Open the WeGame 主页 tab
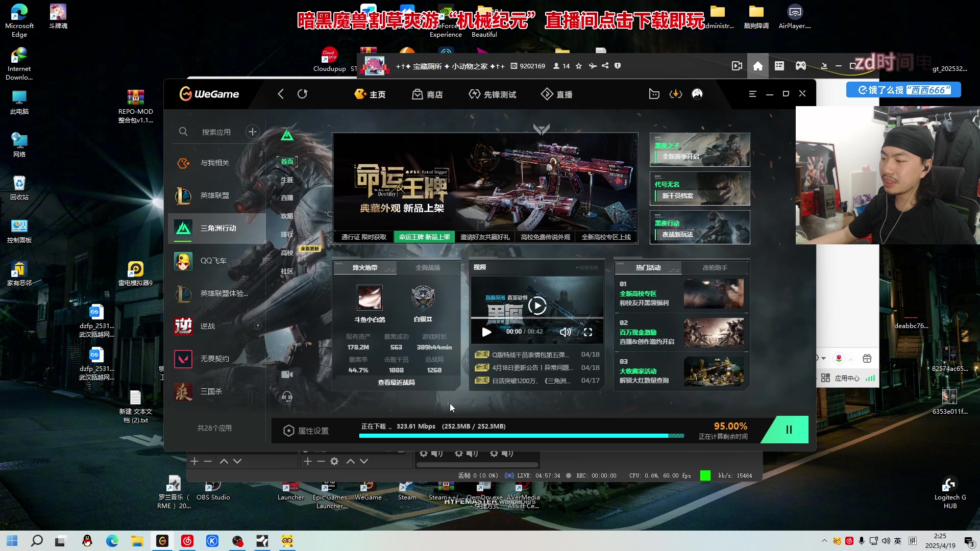This screenshot has height=551, width=980. pos(370,94)
